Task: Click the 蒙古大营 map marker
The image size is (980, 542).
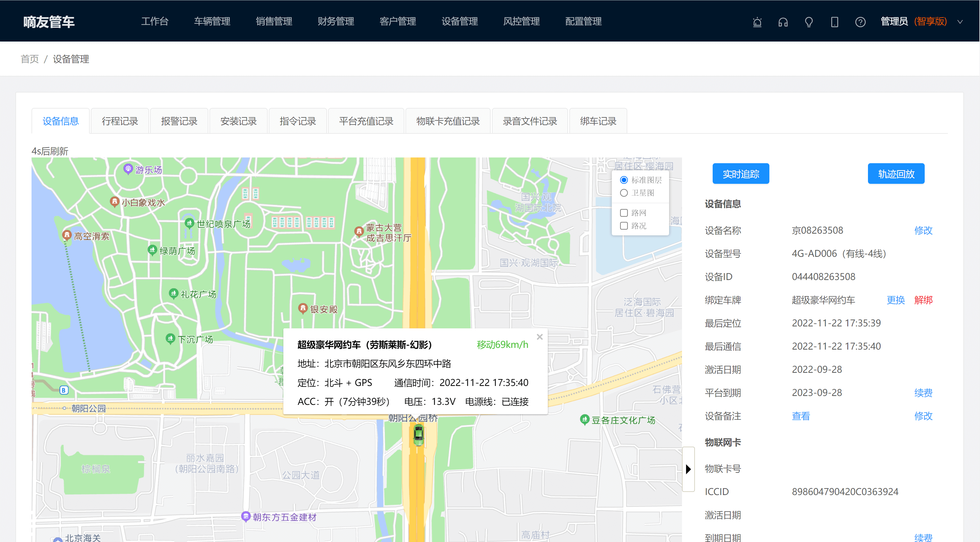Action: pos(359,231)
